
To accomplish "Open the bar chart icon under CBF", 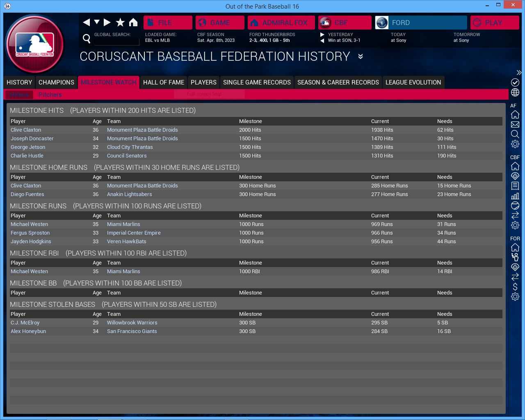I will (515, 196).
